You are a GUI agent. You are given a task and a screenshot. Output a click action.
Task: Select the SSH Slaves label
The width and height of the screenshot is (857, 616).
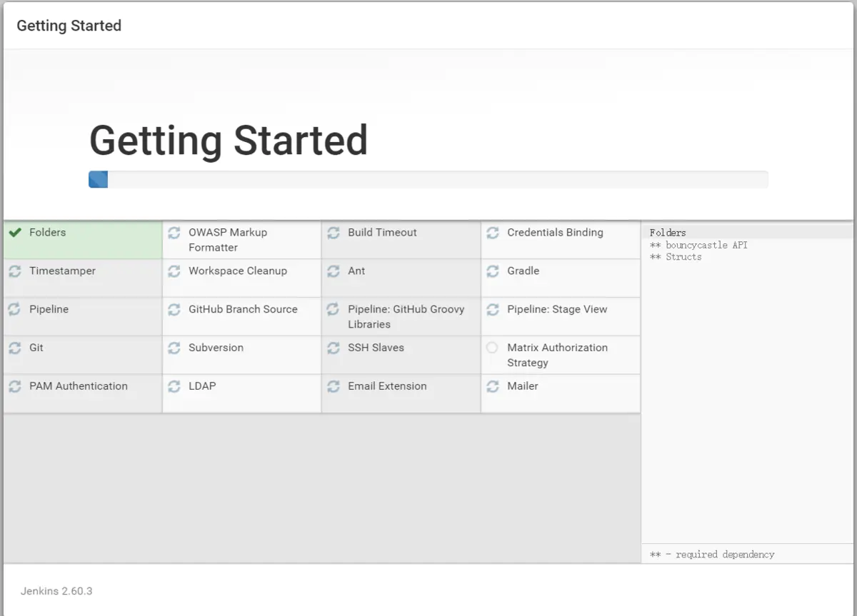click(376, 348)
